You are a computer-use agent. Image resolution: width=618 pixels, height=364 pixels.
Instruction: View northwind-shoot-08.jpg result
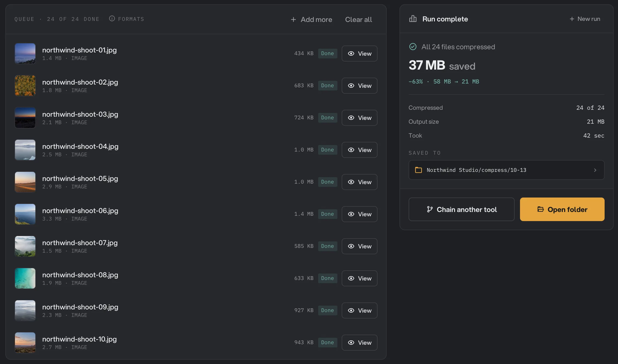point(359,278)
